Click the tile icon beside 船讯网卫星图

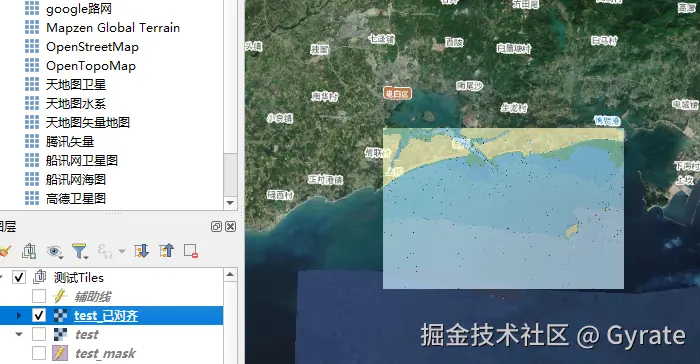pos(32,160)
